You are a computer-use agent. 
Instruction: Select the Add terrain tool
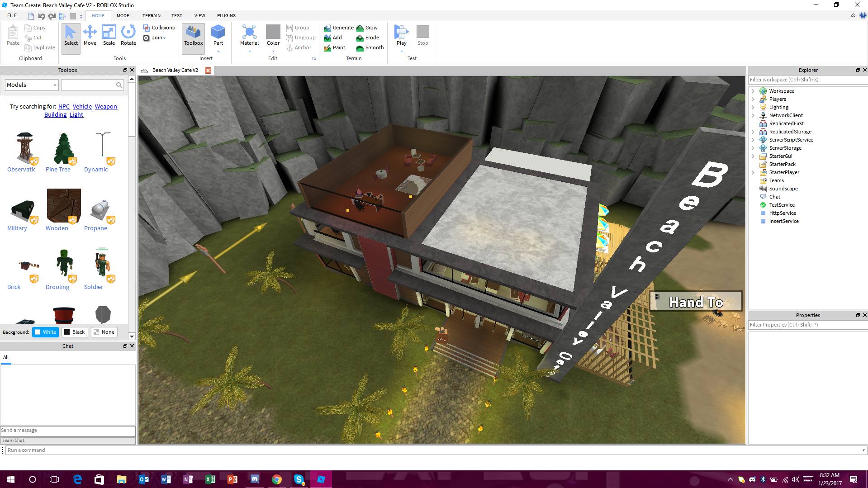333,38
